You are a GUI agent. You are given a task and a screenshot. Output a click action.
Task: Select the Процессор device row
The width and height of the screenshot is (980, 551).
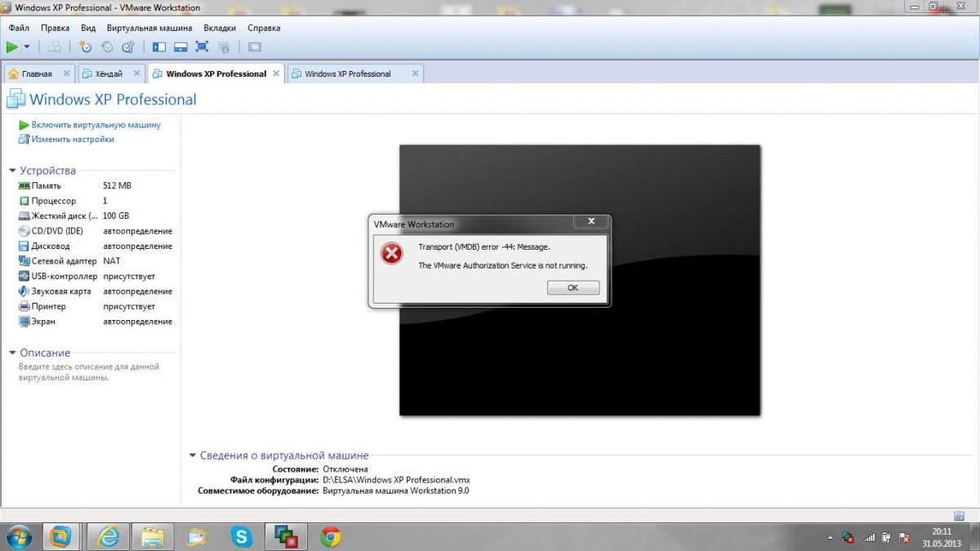click(96, 201)
